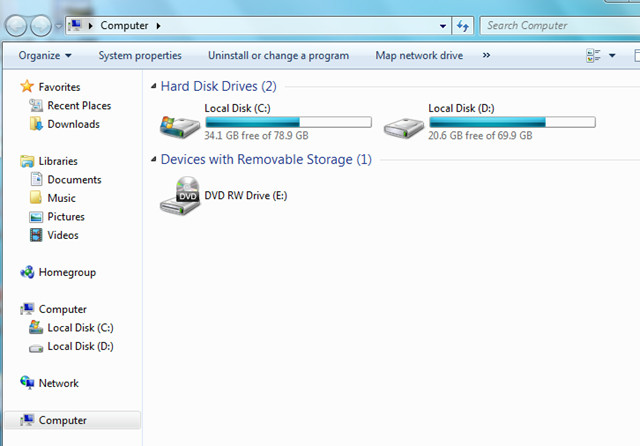Image resolution: width=640 pixels, height=446 pixels.
Task: Click the Forward navigation arrow
Action: 41,26
